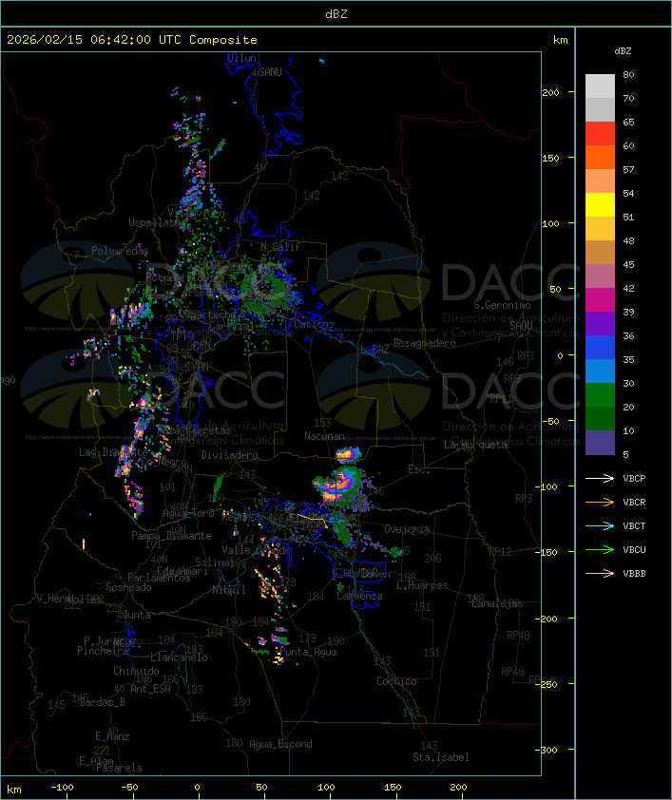Pick the bright green 20-30 dBZ swatch
672x800 pixels.
click(600, 395)
